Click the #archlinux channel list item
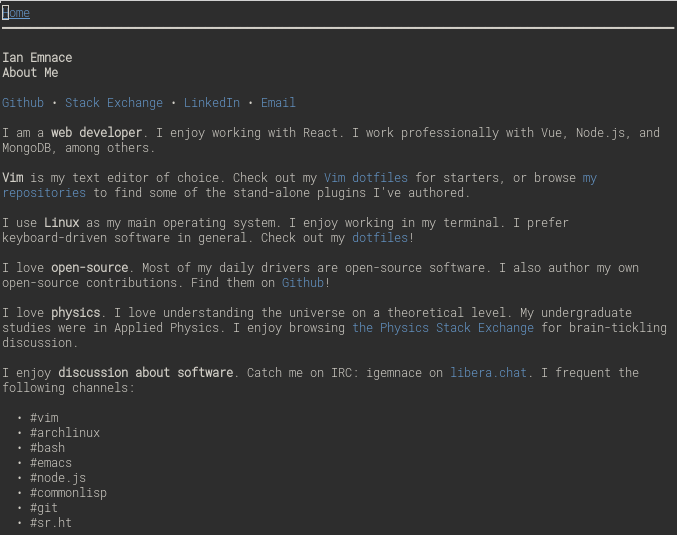Screen dimensions: 677x535 click(65, 433)
